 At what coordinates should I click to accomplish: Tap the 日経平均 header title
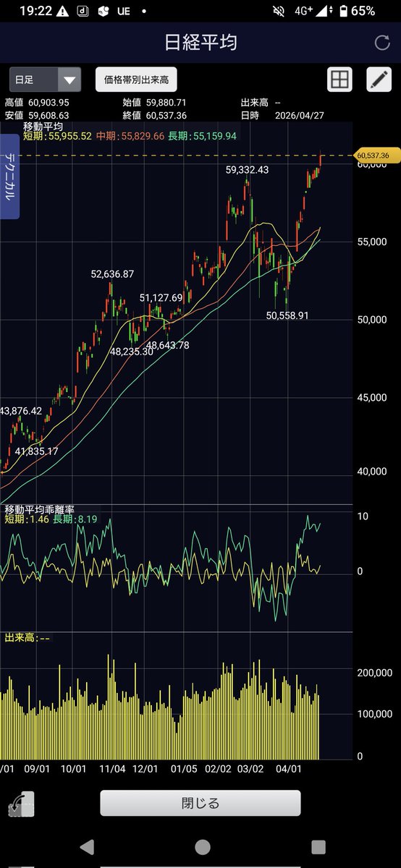point(200,42)
